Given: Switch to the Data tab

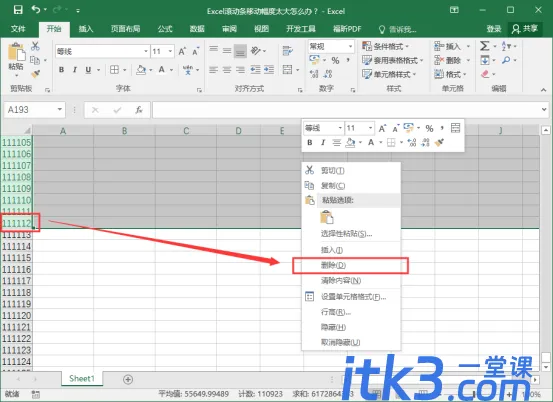Looking at the screenshot, I should pyautogui.click(x=197, y=29).
